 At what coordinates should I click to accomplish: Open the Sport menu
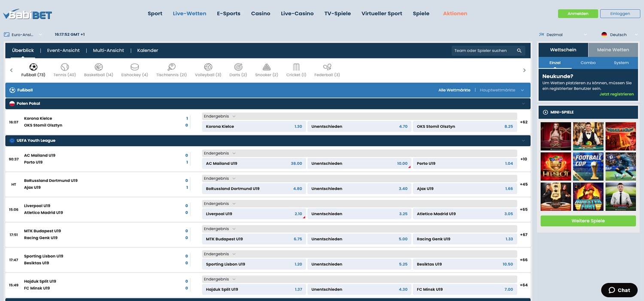(155, 13)
